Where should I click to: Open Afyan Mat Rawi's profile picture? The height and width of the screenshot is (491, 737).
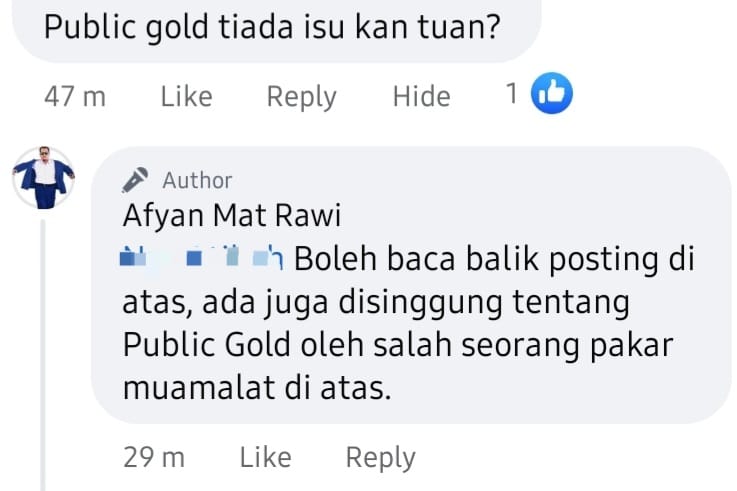click(44, 177)
